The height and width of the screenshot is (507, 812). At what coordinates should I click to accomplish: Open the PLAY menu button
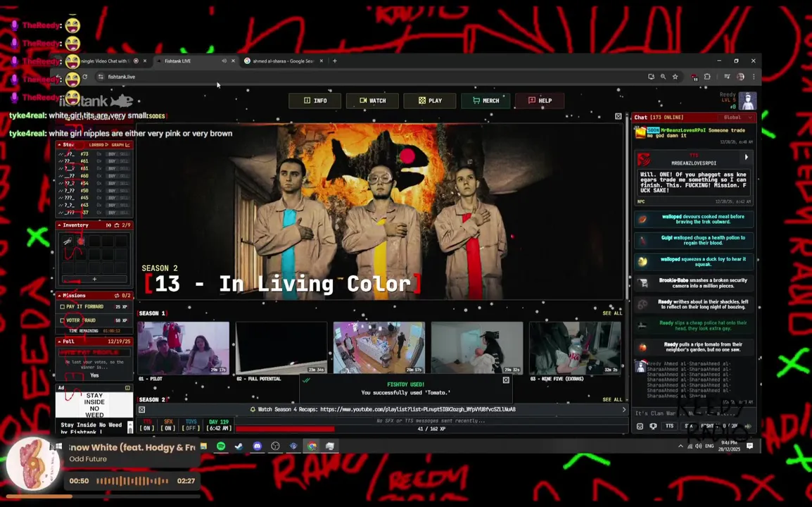tap(430, 101)
